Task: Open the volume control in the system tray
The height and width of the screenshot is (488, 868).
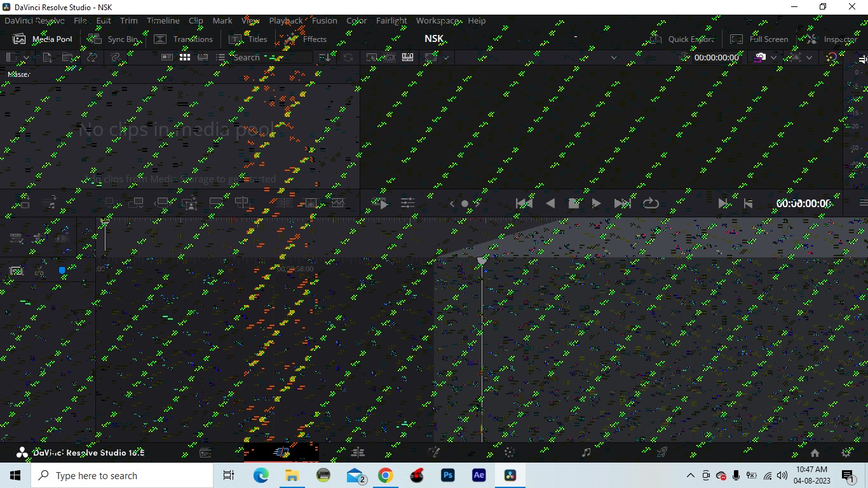Action: (782, 475)
